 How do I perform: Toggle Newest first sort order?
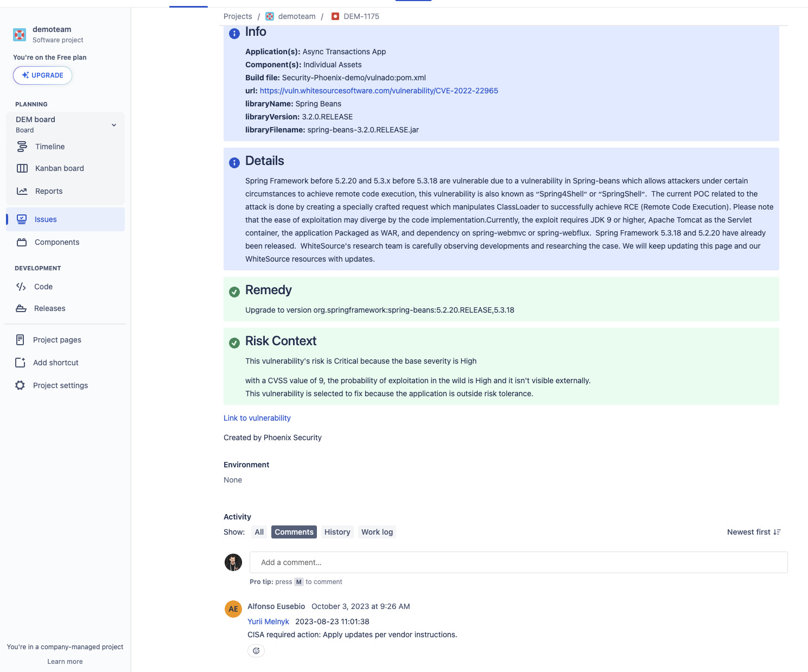click(754, 532)
